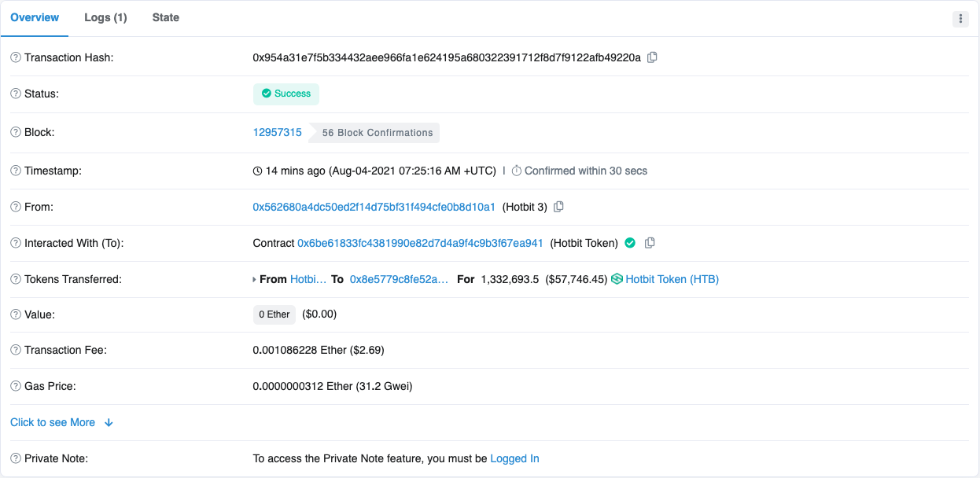Follow the Logged In link
The width and height of the screenshot is (980, 478).
click(514, 458)
